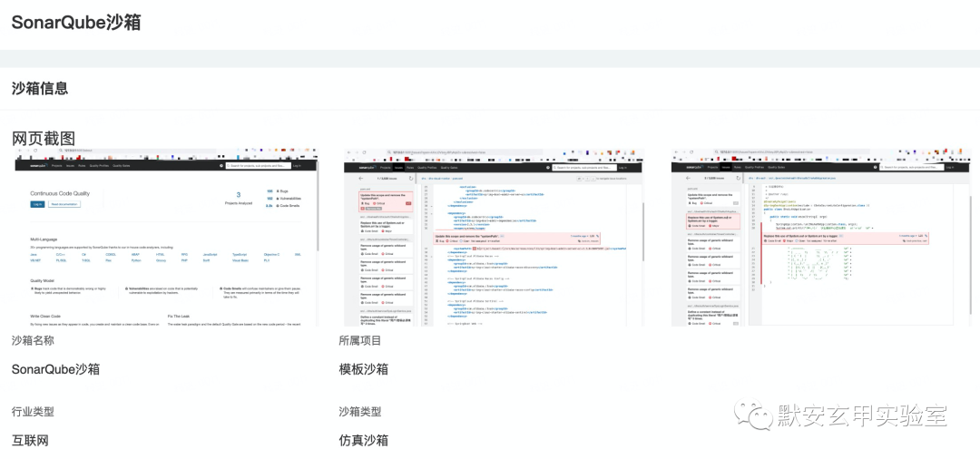This screenshot has height=459, width=980.
Task: Open the Continuous Code Quality homepage screenshot thumbnail
Action: pyautogui.click(x=166, y=238)
